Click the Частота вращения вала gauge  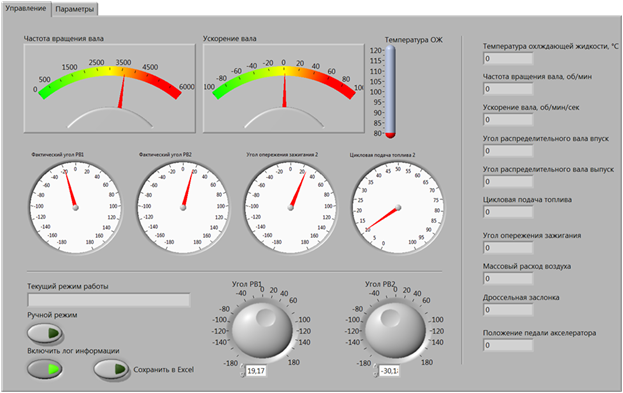[x=109, y=88]
